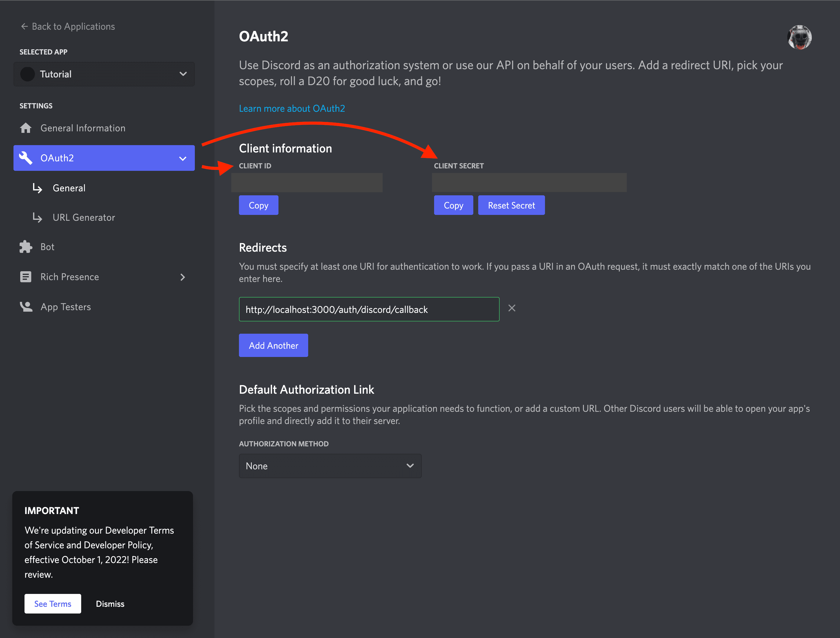
Task: Click the SELECTED APP label
Action: coord(43,52)
